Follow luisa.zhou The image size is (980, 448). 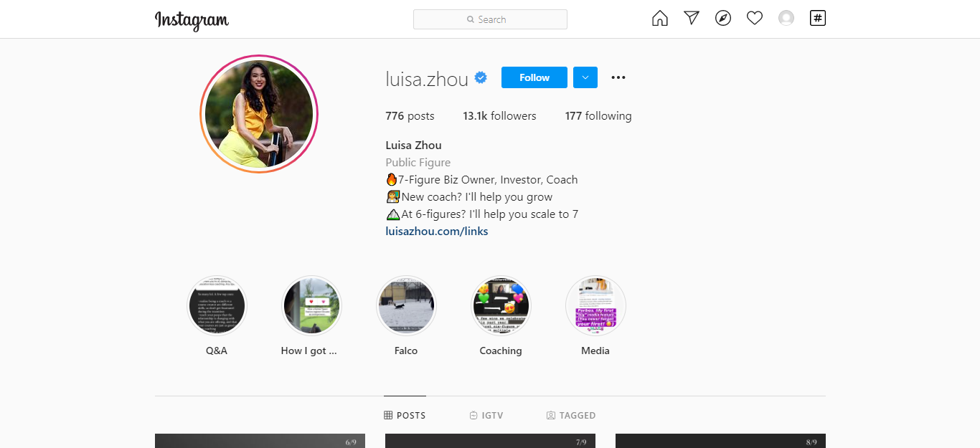coord(534,77)
